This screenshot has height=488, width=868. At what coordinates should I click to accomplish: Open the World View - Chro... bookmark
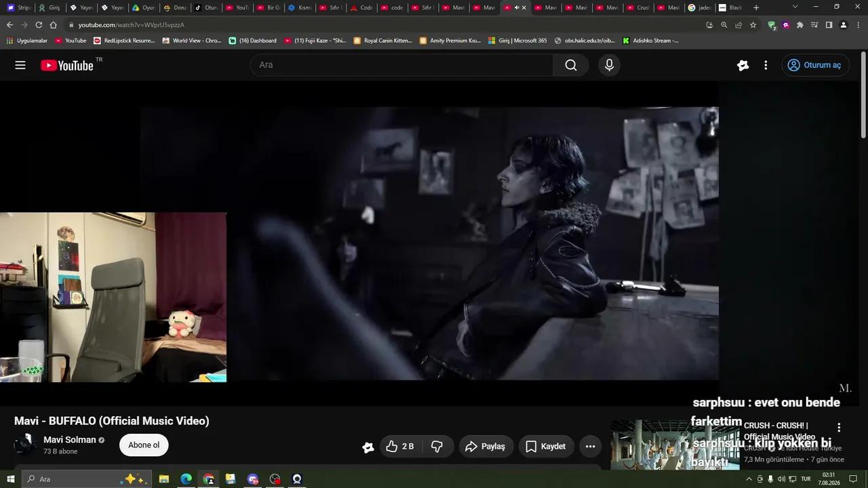click(192, 41)
